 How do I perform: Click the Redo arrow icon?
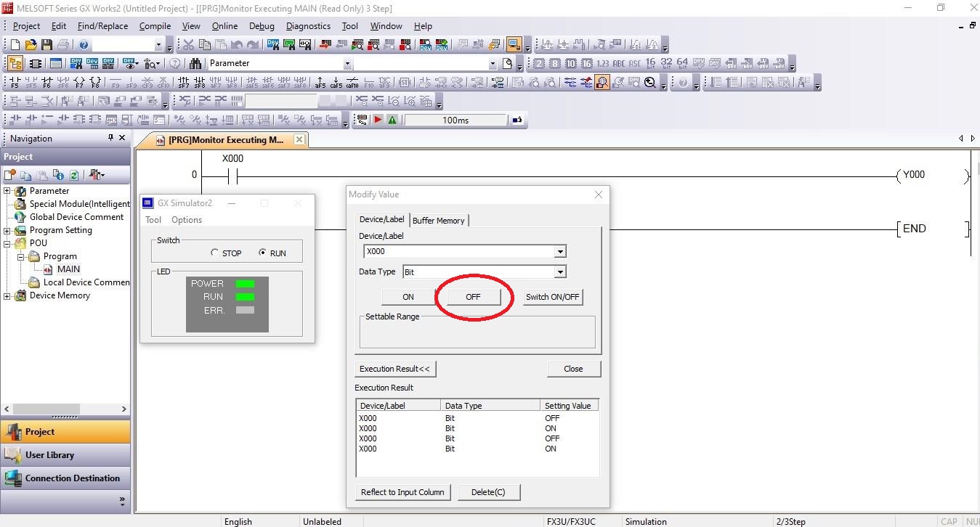(x=252, y=45)
